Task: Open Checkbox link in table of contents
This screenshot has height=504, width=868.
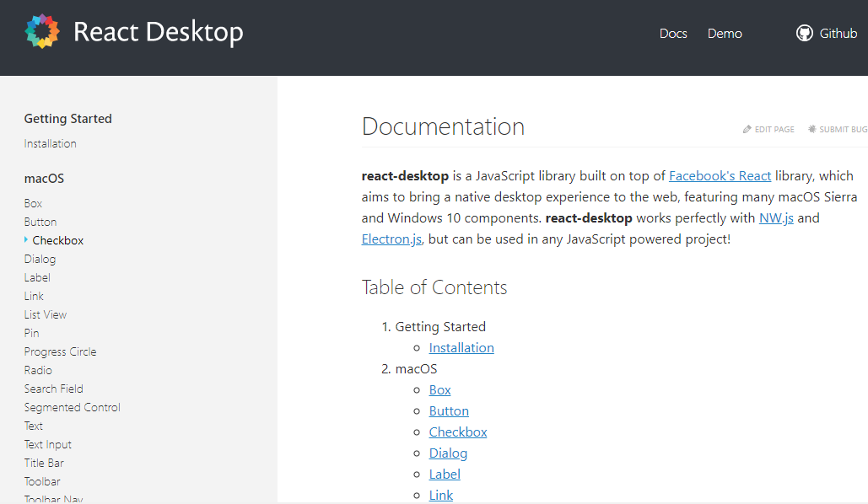Action: tap(458, 432)
